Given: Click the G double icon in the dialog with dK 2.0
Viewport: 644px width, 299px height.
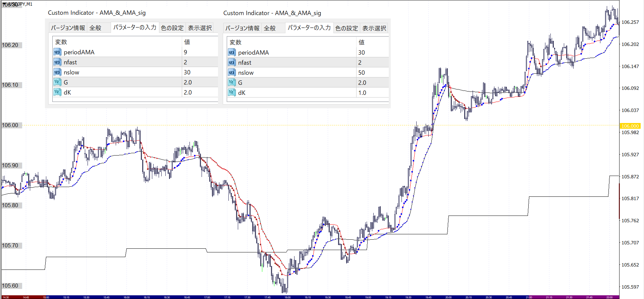Looking at the screenshot, I should pos(57,82).
